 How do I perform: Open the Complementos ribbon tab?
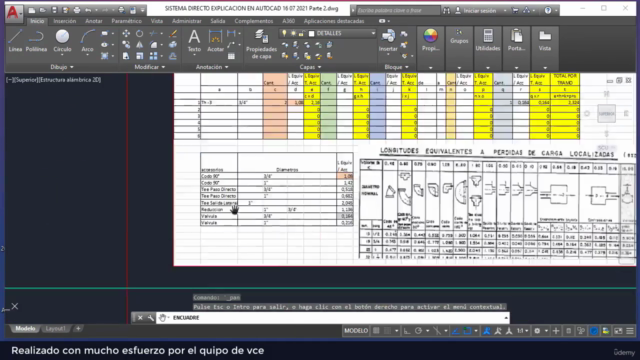253,21
